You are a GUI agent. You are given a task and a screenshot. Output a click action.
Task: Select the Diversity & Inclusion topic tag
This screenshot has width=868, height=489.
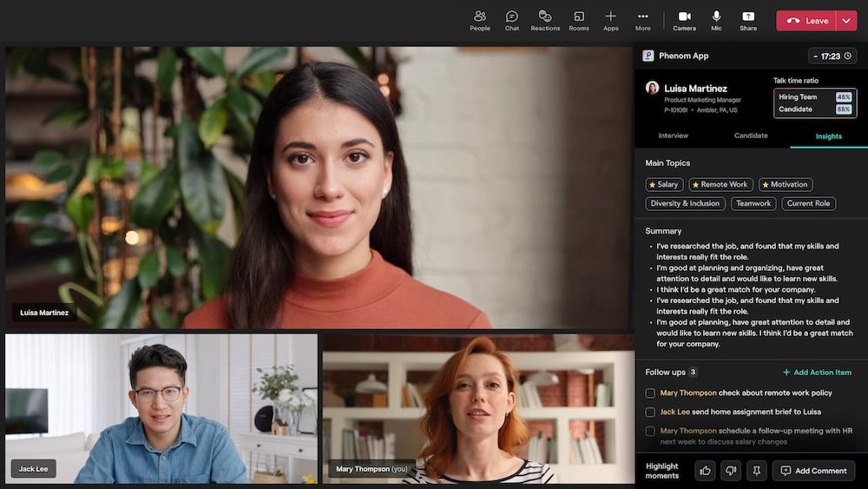tap(685, 203)
